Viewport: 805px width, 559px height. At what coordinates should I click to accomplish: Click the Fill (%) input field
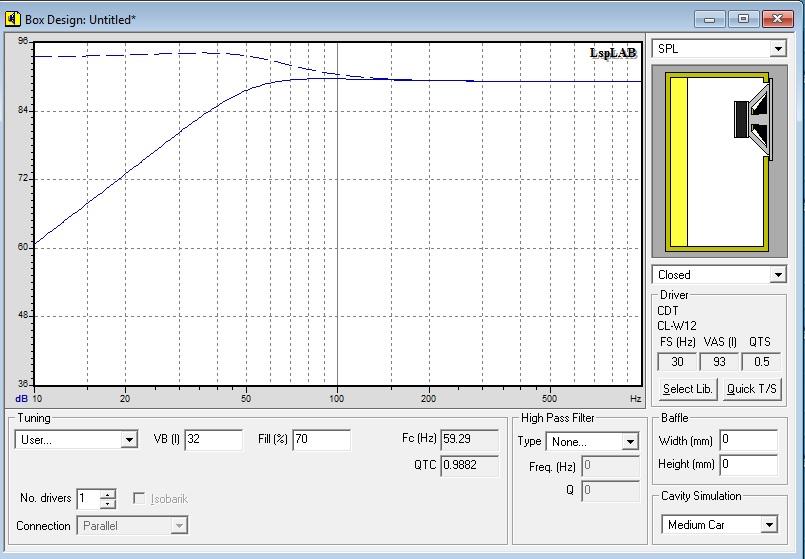click(321, 440)
